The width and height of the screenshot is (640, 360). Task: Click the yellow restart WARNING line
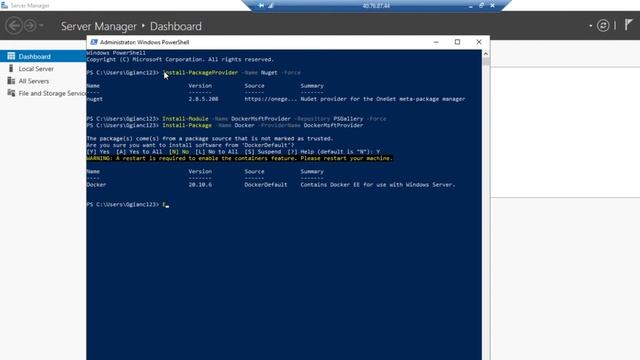[240, 158]
